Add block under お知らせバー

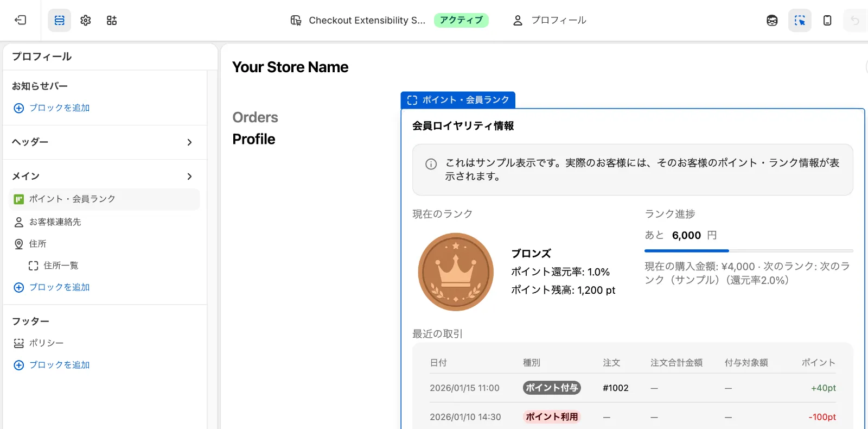(x=52, y=108)
